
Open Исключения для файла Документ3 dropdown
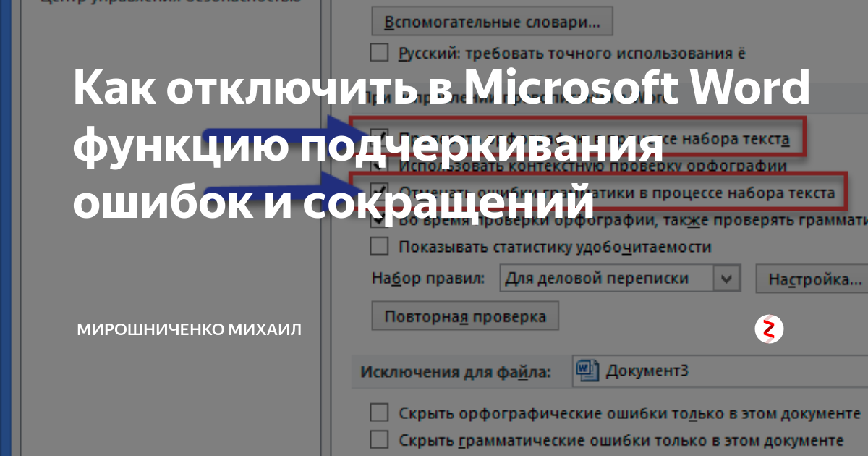click(x=719, y=371)
